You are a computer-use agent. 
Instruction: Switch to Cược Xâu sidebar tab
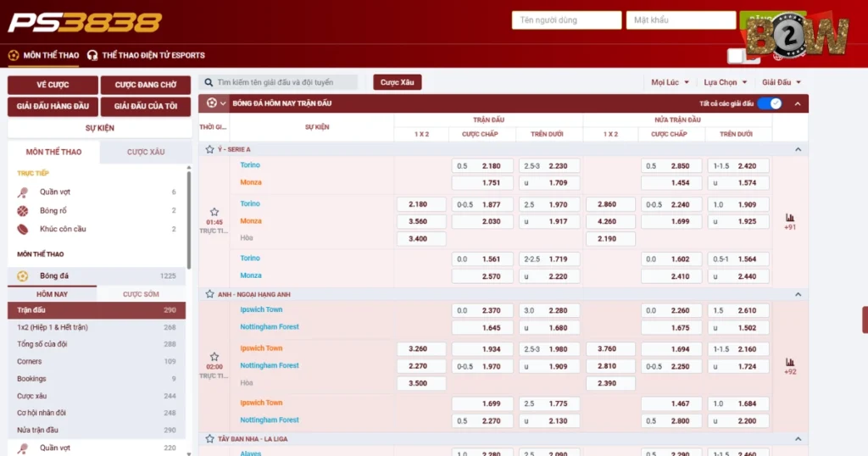pos(146,152)
